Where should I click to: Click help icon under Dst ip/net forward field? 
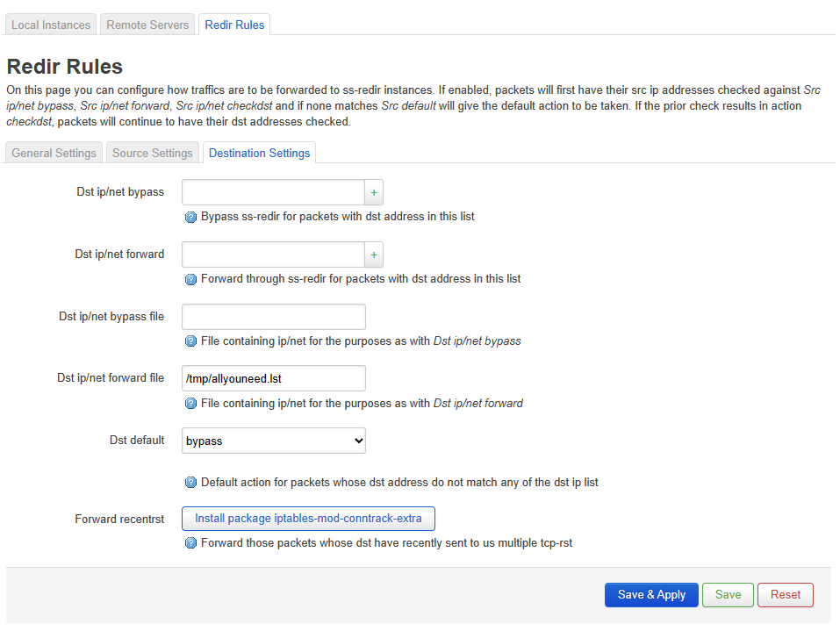click(x=190, y=279)
